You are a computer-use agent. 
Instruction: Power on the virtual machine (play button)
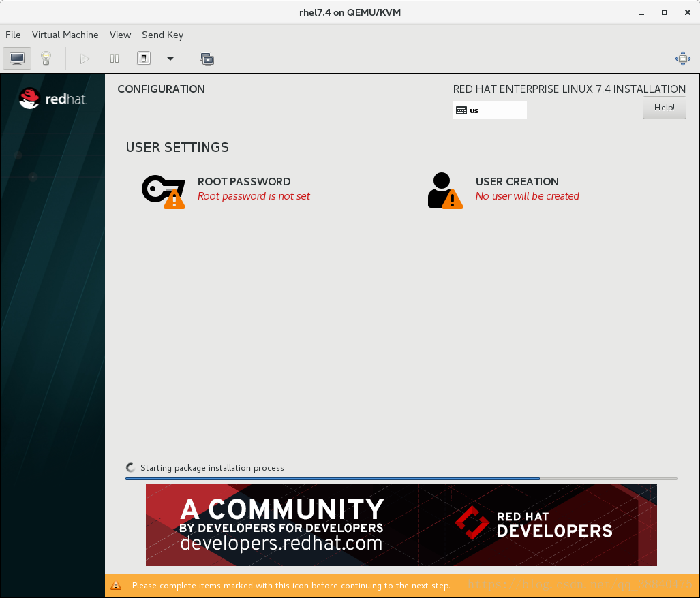85,59
